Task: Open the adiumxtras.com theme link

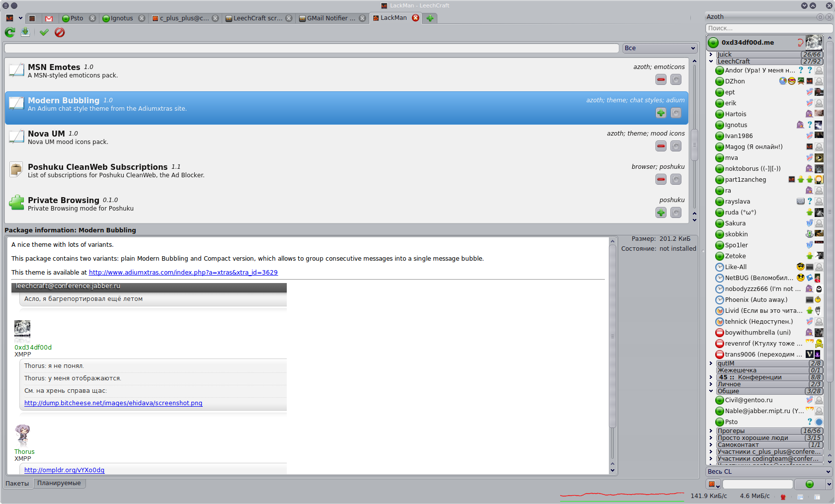Action: 183,273
